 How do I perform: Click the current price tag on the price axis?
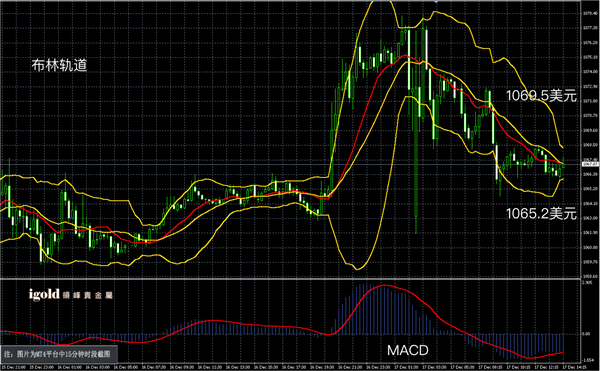589,164
